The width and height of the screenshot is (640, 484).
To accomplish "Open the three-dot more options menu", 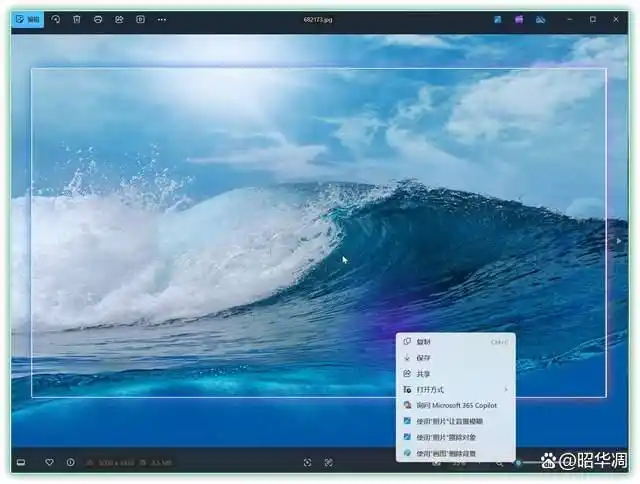I will tap(162, 19).
